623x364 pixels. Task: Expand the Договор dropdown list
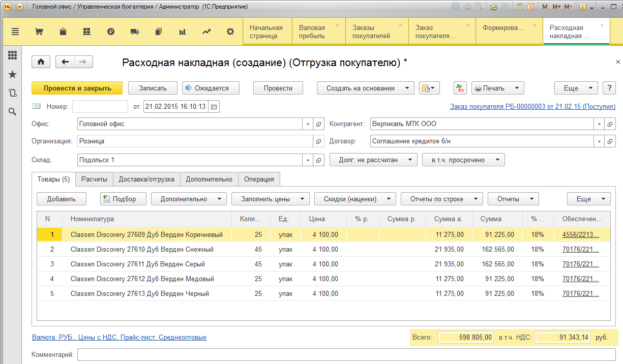point(599,141)
